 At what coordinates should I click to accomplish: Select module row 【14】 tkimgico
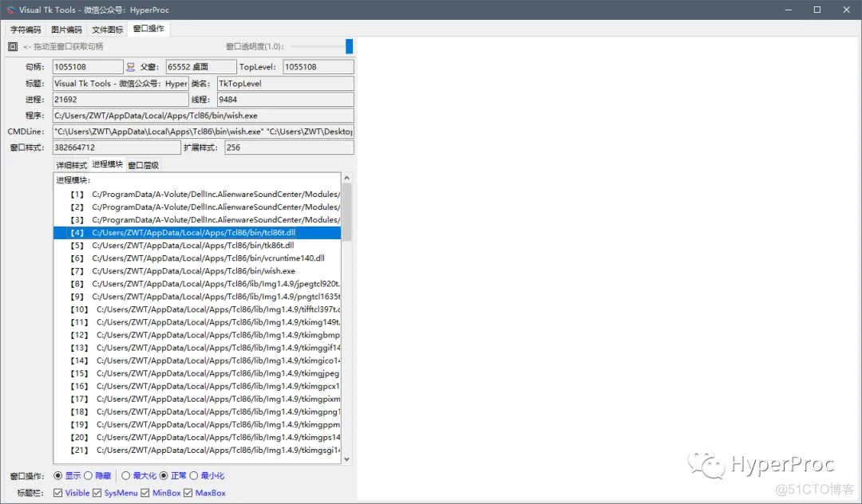point(197,360)
